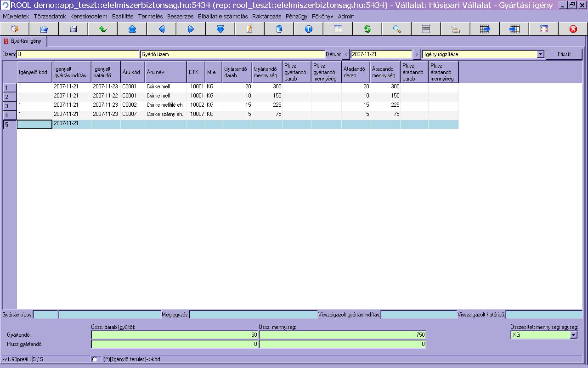The width and height of the screenshot is (588, 368).
Task: Click the Igénylő kód column header
Action: (x=34, y=72)
